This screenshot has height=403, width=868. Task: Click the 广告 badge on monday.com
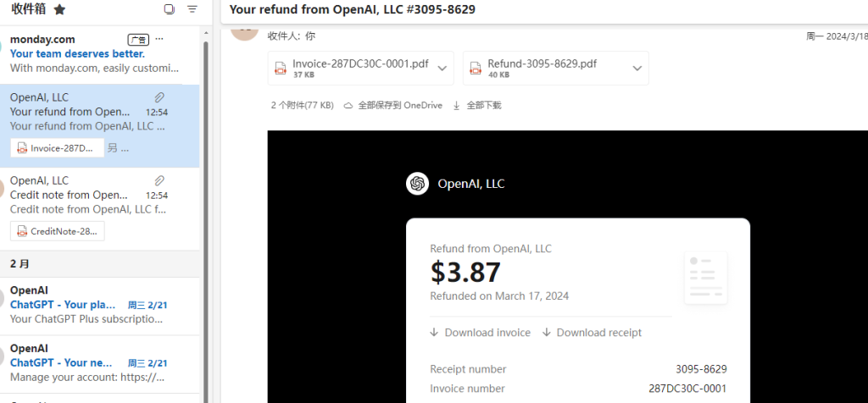[138, 39]
